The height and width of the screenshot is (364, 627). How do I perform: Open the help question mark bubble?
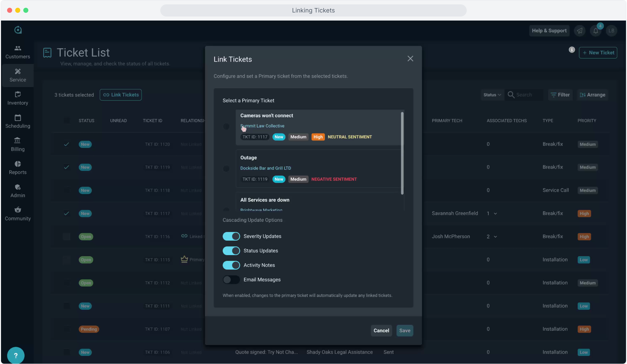pyautogui.click(x=16, y=355)
